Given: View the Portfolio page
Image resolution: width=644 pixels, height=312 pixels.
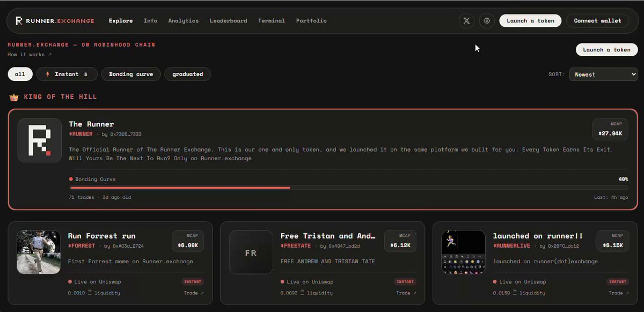Looking at the screenshot, I should point(311,21).
